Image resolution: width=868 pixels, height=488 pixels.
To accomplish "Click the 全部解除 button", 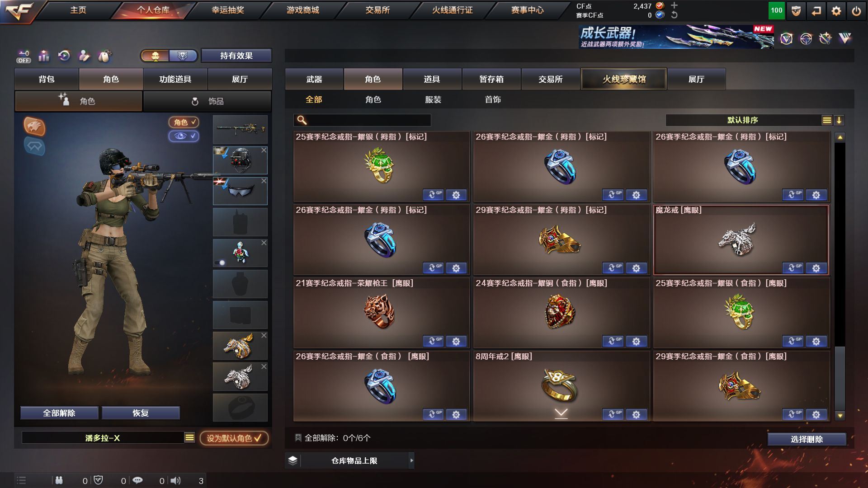I will [59, 413].
